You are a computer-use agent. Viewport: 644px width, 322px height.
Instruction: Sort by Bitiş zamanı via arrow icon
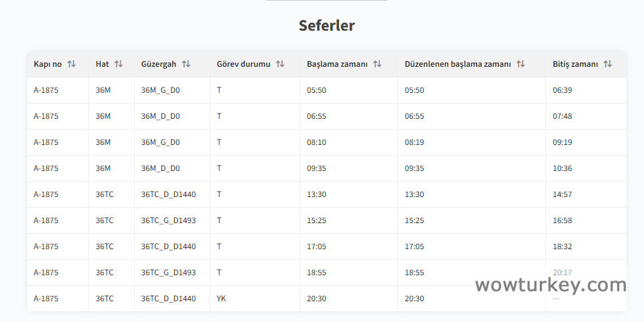[607, 64]
